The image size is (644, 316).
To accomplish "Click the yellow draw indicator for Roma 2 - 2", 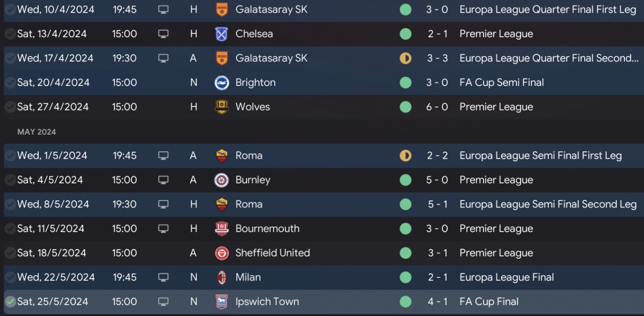I will pos(406,156).
